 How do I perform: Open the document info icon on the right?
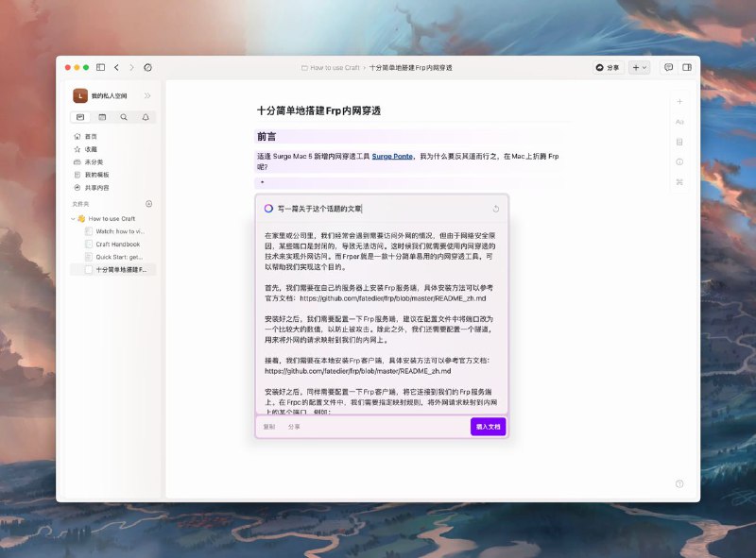(679, 161)
